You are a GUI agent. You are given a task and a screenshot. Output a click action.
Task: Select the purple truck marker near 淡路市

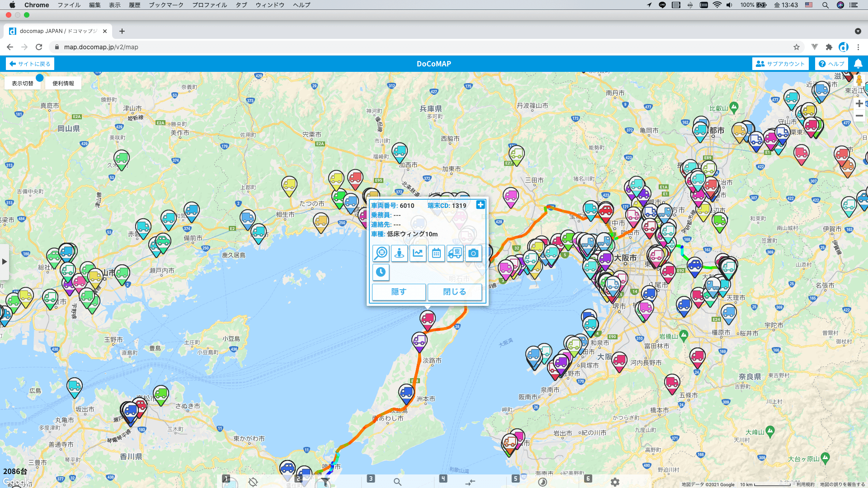pyautogui.click(x=419, y=341)
